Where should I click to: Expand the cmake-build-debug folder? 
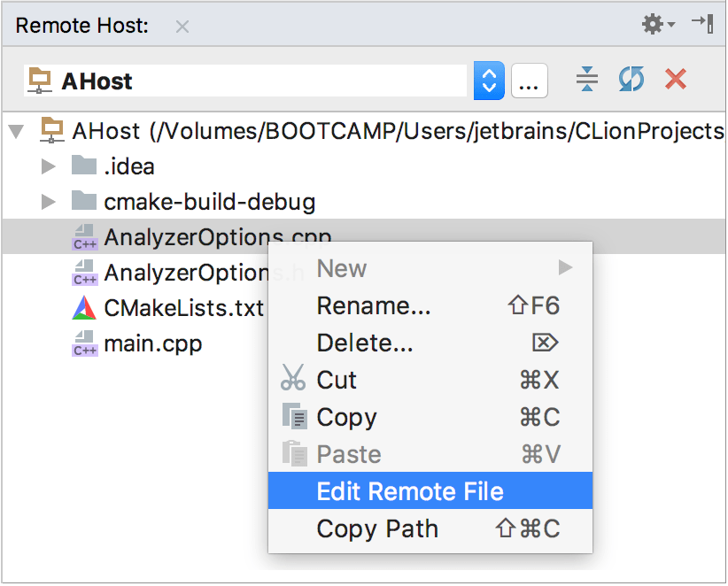pyautogui.click(x=49, y=201)
